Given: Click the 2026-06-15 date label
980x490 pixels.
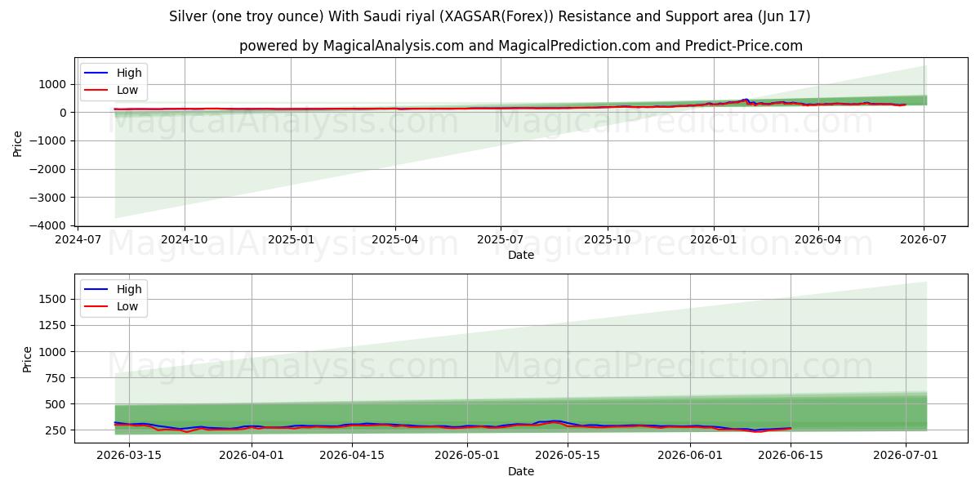Looking at the screenshot, I should (x=791, y=457).
